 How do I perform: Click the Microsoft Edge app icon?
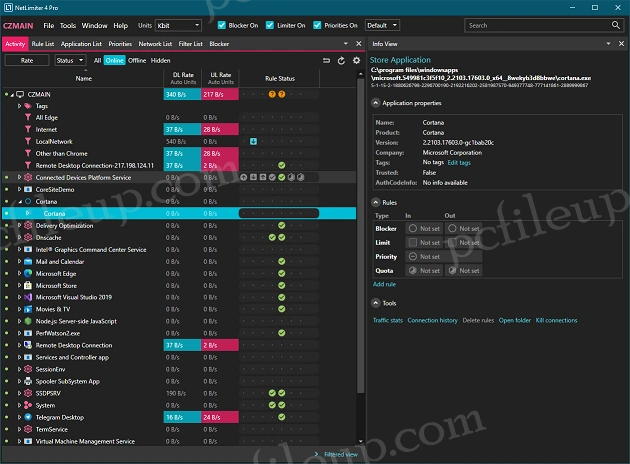point(28,274)
